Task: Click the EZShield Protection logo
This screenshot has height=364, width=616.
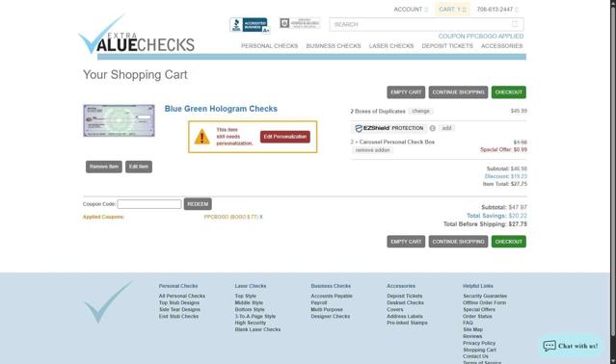Action: pos(388,128)
